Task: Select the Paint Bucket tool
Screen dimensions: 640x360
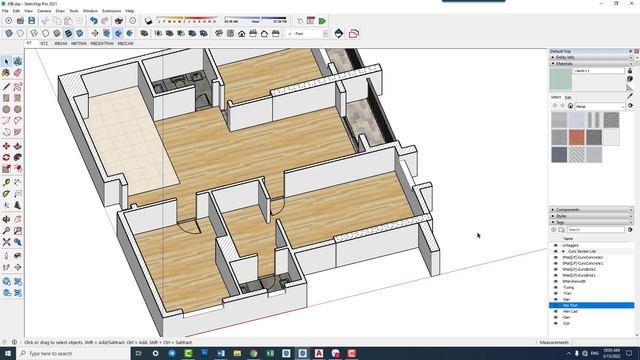Action: point(6,73)
